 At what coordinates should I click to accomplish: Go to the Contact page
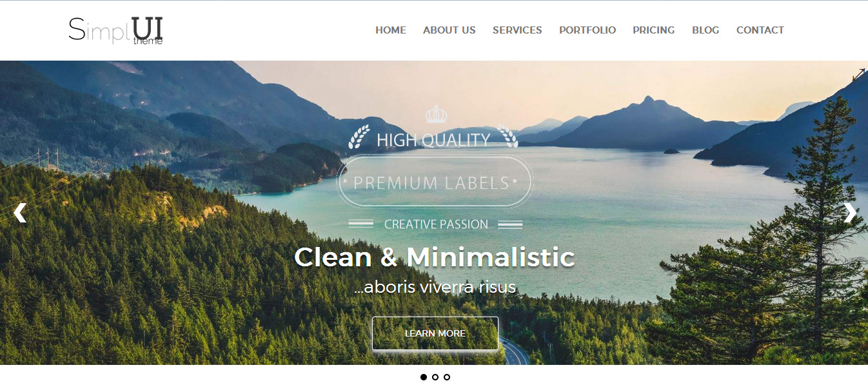760,30
